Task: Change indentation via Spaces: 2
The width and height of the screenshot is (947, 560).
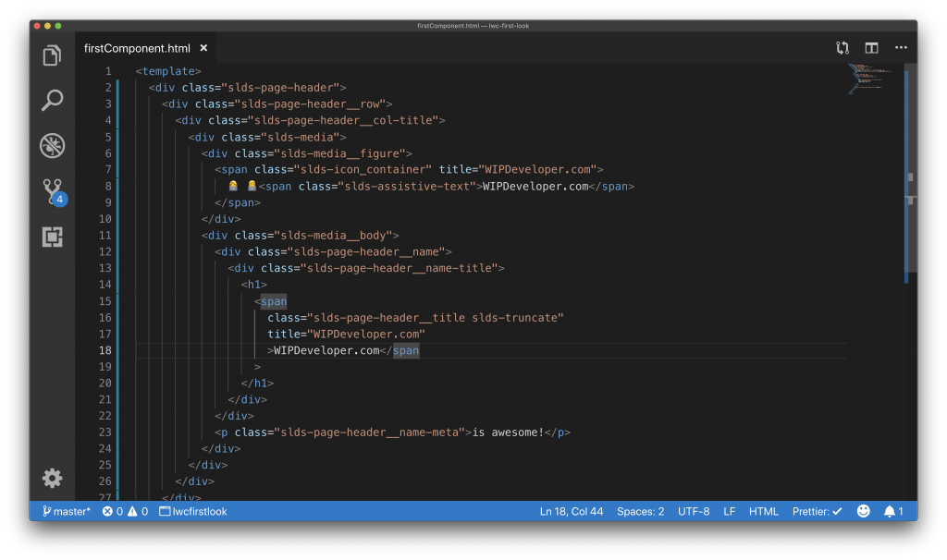Action: (x=640, y=511)
